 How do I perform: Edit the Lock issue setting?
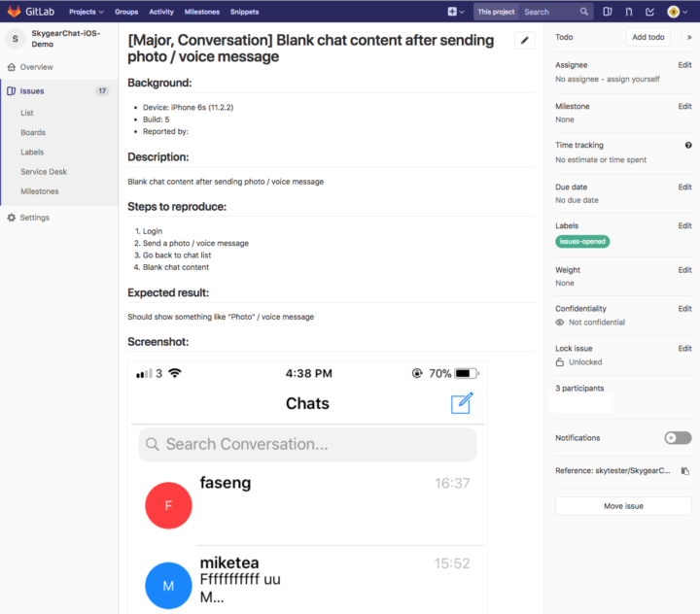click(x=684, y=349)
